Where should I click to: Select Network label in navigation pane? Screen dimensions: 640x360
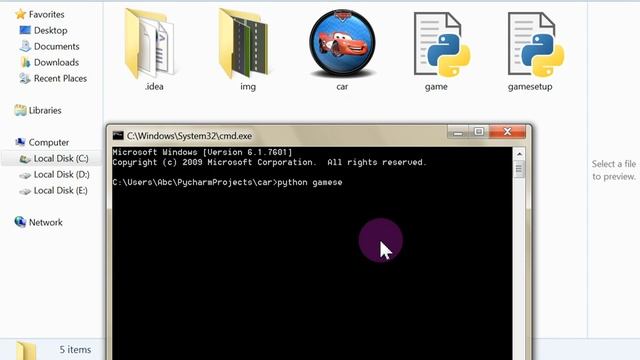46,222
